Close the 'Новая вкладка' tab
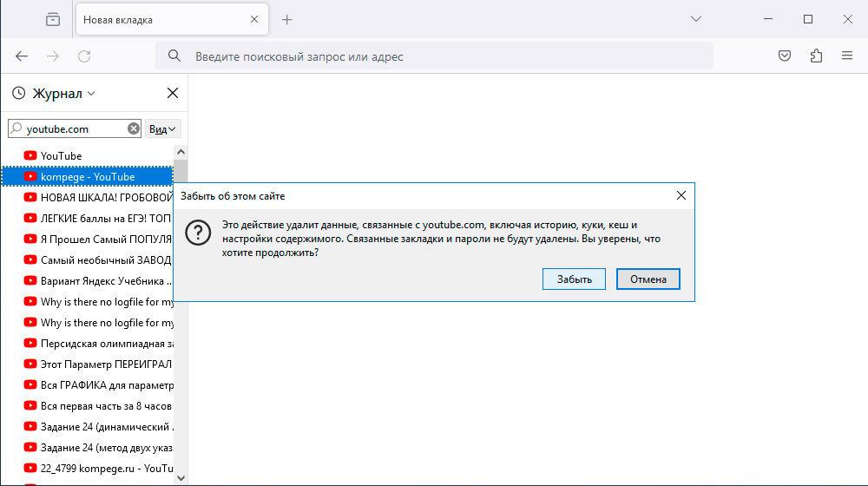The image size is (868, 486). [x=254, y=19]
